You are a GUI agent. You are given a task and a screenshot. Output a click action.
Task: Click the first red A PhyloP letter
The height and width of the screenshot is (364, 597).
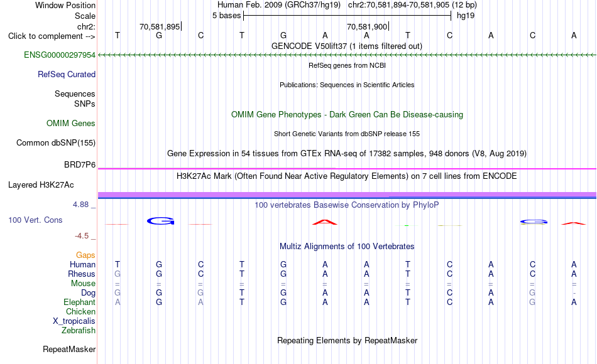(325, 222)
